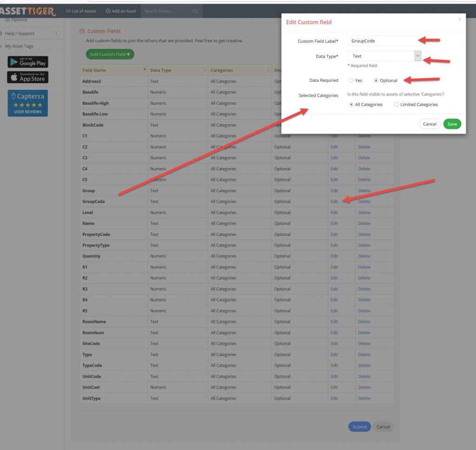Open Capterra user reviews badge
Image resolution: width=476 pixels, height=450 pixels.
28,103
